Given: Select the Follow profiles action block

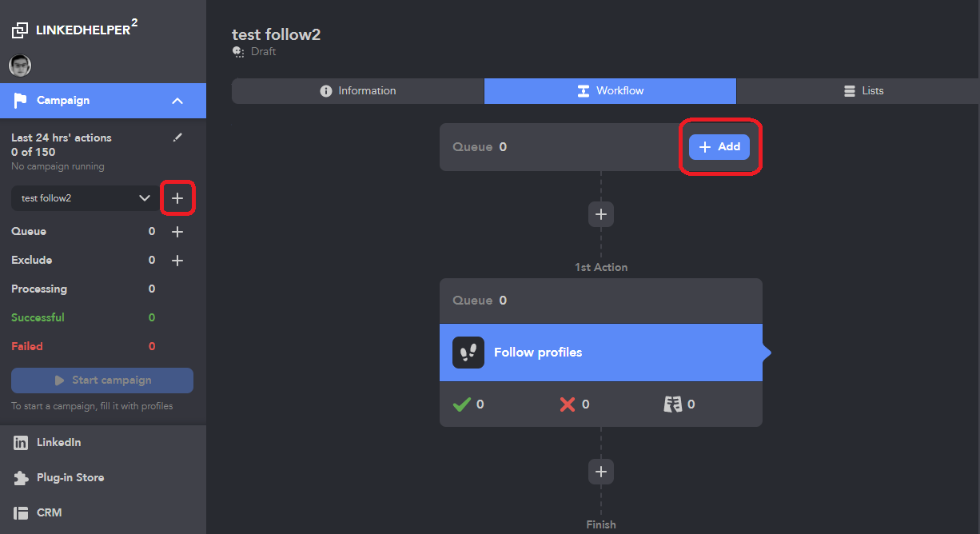Looking at the screenshot, I should tap(601, 353).
